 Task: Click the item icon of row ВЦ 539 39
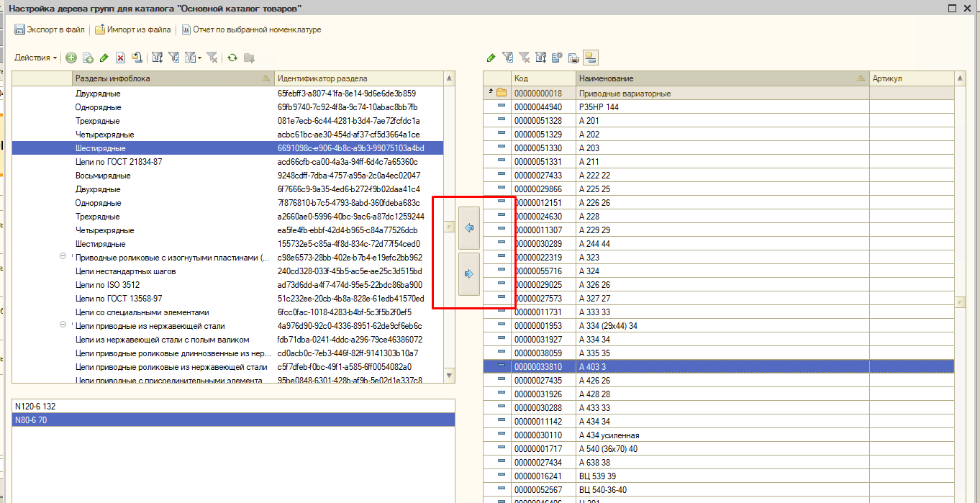click(x=502, y=476)
